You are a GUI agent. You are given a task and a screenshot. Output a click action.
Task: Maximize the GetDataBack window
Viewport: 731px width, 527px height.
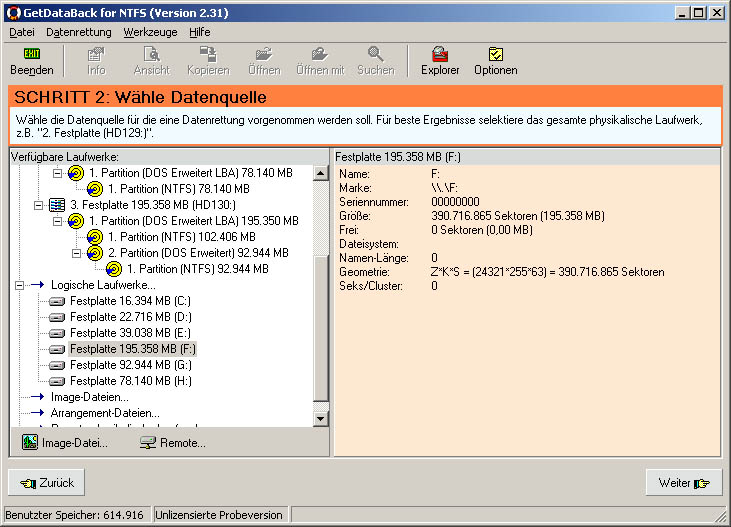point(698,13)
